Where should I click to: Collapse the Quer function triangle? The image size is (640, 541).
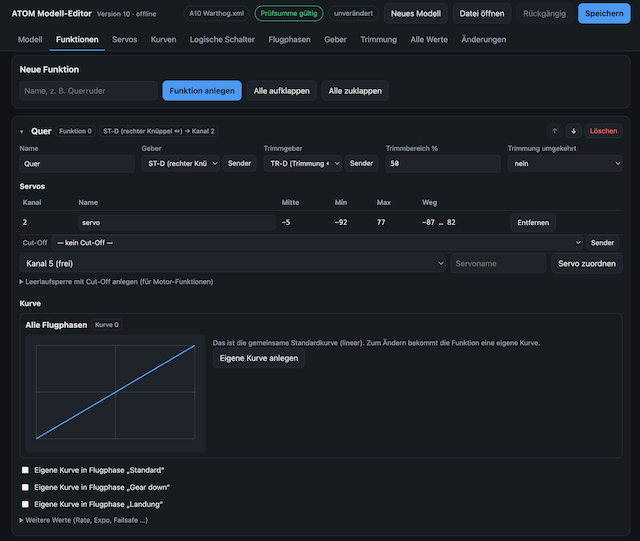(22, 131)
